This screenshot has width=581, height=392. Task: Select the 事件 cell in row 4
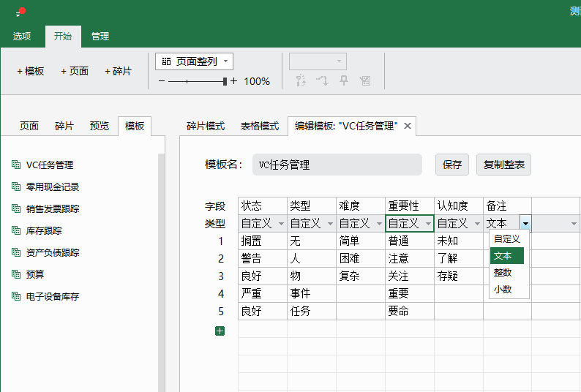(x=312, y=293)
